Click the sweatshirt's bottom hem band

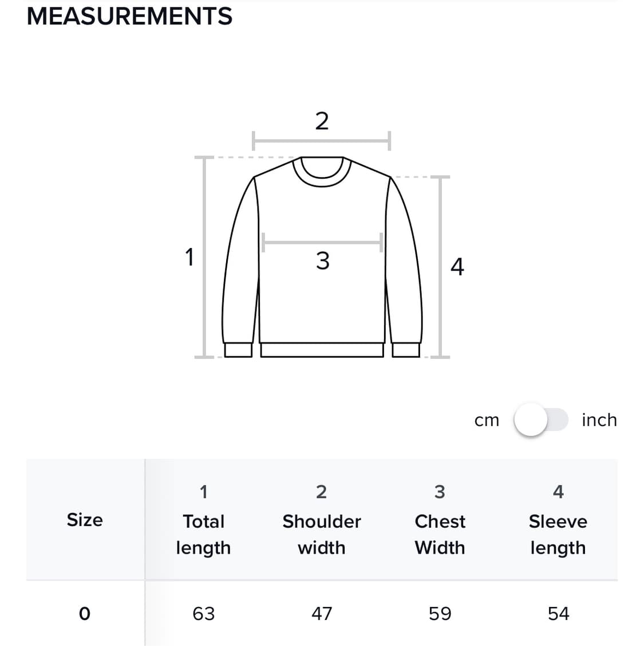[x=322, y=350]
